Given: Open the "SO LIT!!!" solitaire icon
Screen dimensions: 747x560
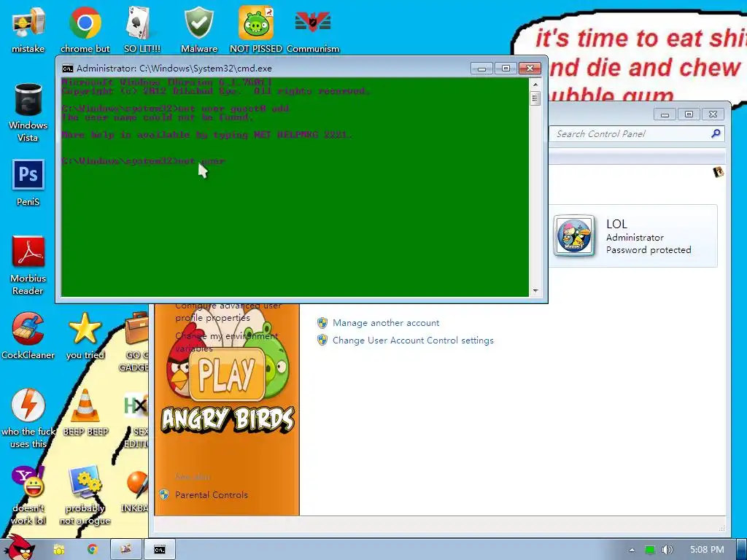Looking at the screenshot, I should point(142,29).
